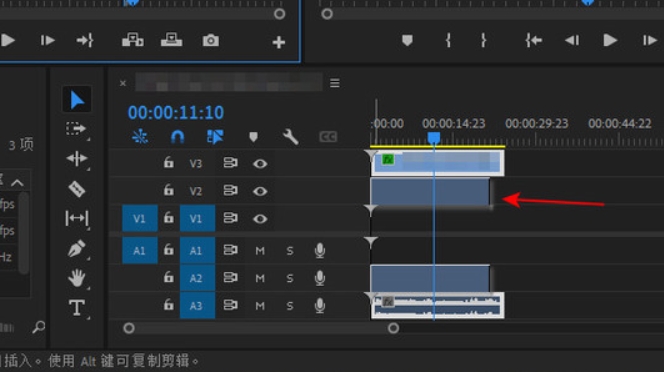664x372 pixels.
Task: Open the sequence panel hamburger menu
Action: (335, 83)
